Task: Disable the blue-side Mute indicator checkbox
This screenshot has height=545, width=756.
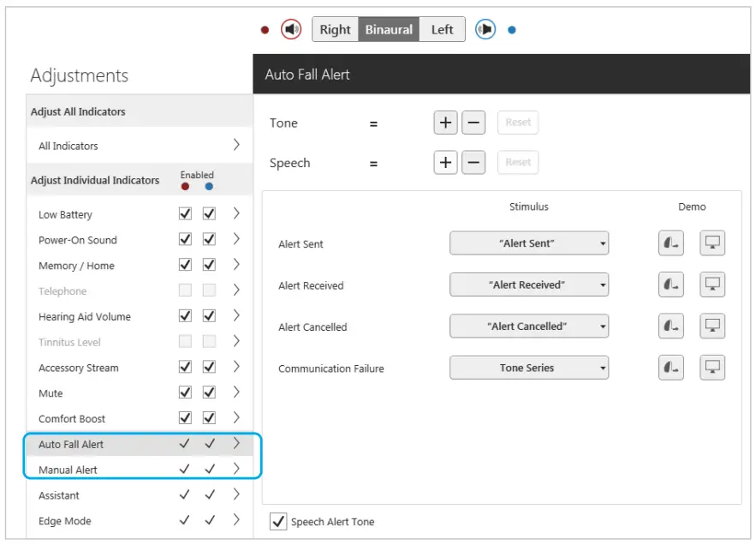Action: click(x=208, y=392)
